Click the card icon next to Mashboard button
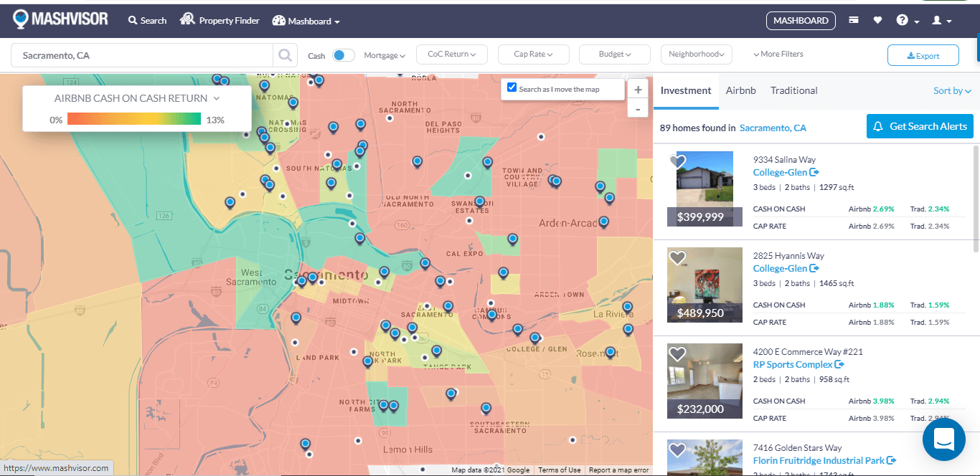This screenshot has height=476, width=980. click(854, 21)
